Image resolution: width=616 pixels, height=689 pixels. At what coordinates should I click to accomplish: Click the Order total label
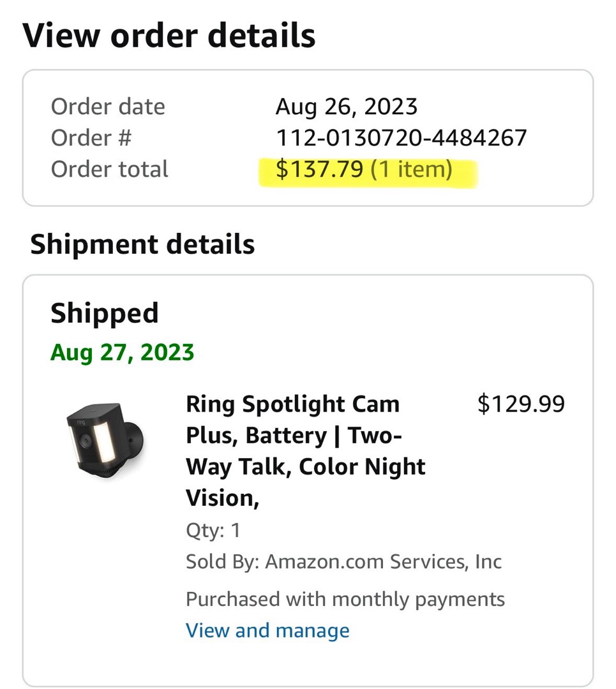tap(110, 169)
